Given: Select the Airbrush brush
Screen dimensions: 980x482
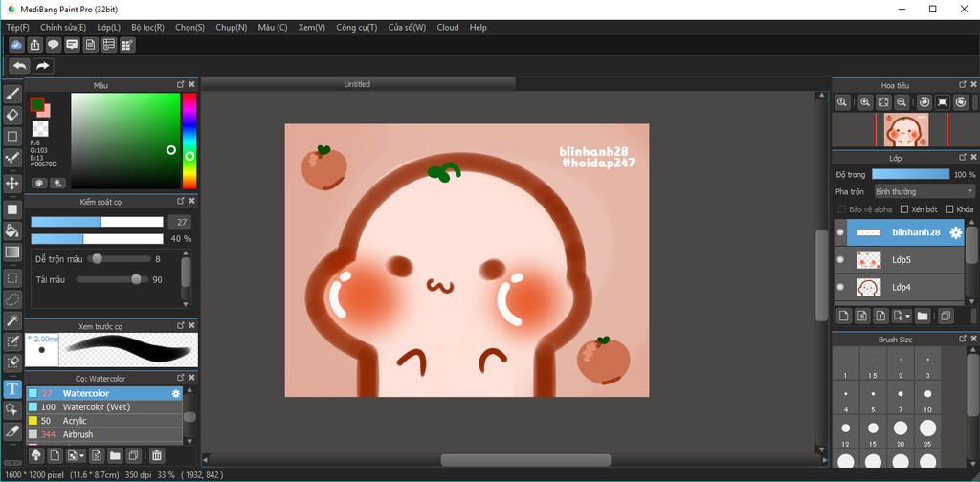Looking at the screenshot, I should point(103,434).
